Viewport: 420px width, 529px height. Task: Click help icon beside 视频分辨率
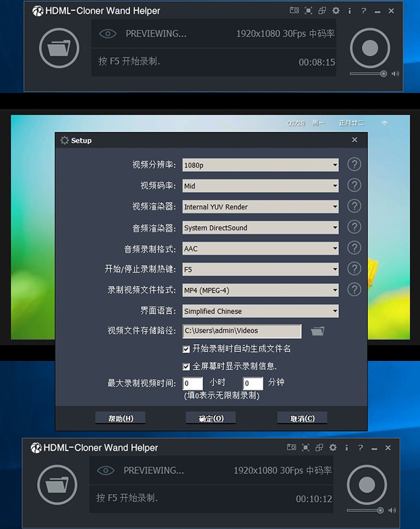tap(354, 164)
